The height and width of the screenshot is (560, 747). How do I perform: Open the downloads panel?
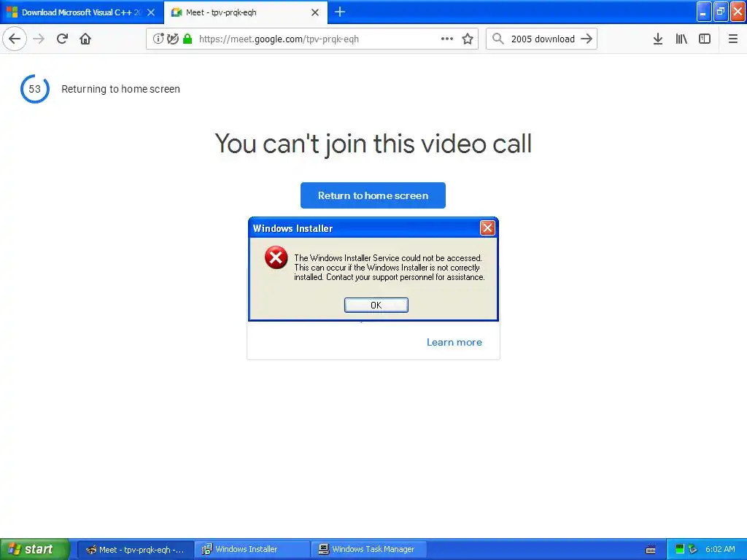(658, 39)
